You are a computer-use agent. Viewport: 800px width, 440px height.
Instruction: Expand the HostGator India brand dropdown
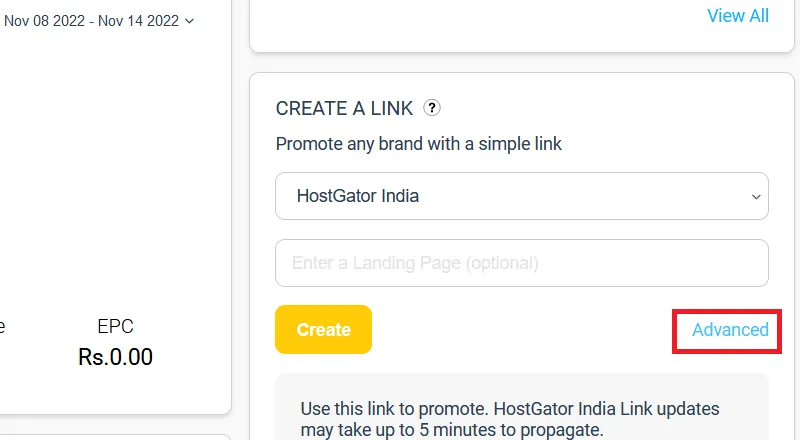point(521,196)
